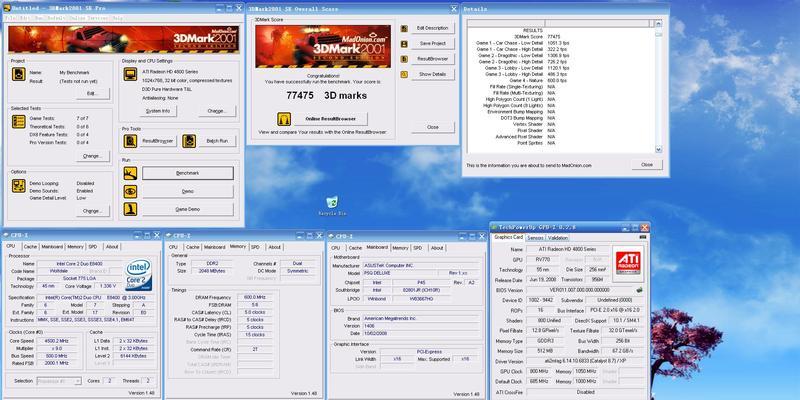Viewport: 800px width, 400px height.
Task: Click Show Details button
Action: coord(432,74)
